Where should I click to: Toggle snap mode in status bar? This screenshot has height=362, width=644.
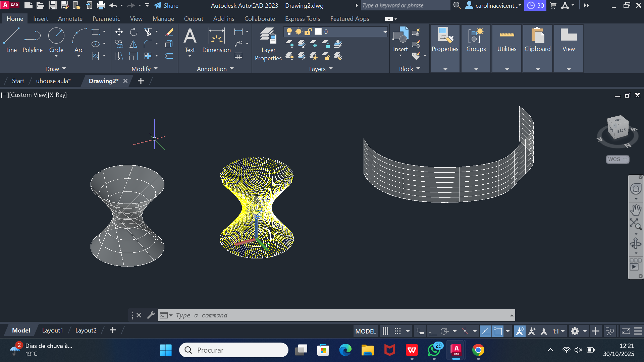click(398, 331)
